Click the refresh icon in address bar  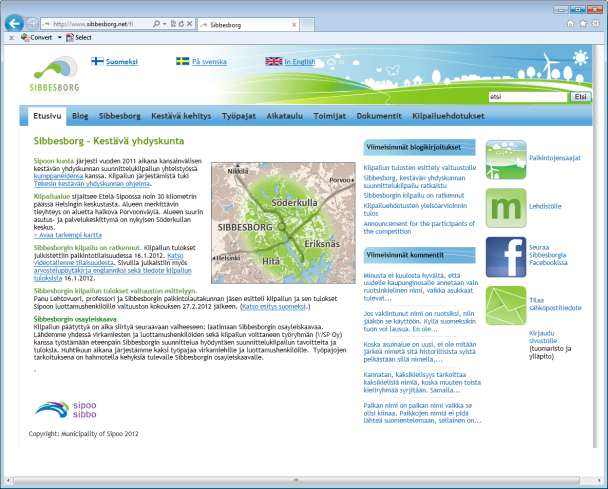(x=181, y=24)
